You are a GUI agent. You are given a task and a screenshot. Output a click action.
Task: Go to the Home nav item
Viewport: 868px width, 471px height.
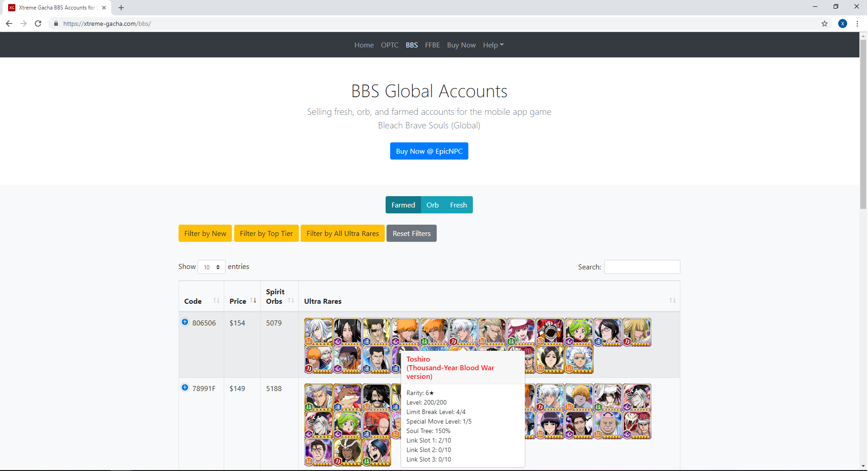tap(364, 45)
